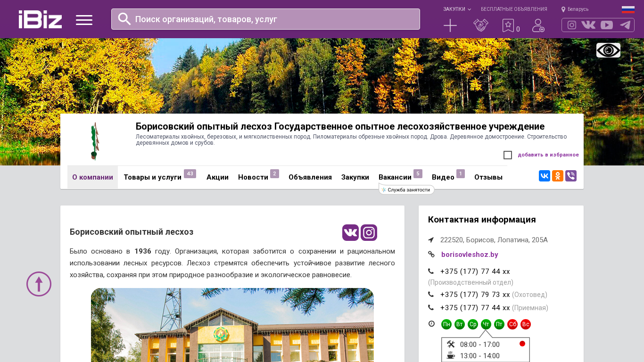Click the 13:00 - 14:00 break time
Viewport: 644px width, 362px height.
(x=480, y=356)
